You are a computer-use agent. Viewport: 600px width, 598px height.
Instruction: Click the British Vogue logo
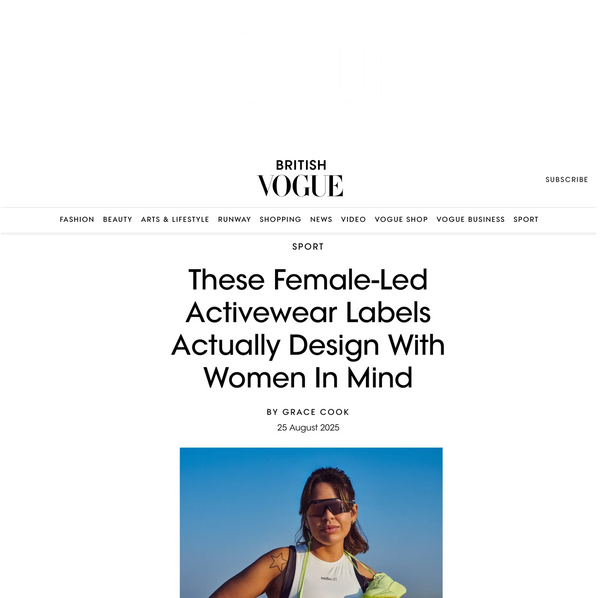pyautogui.click(x=300, y=178)
